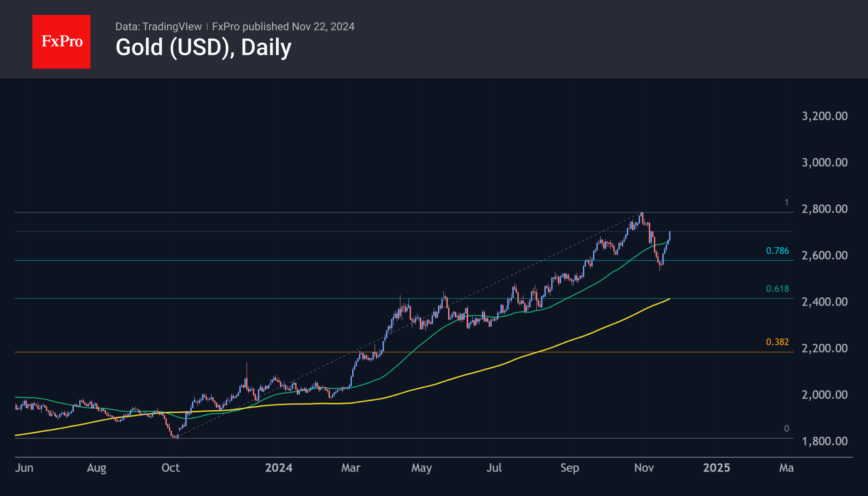This screenshot has width=868, height=496.
Task: Click the Gold (USD), Daily title
Action: [x=203, y=47]
